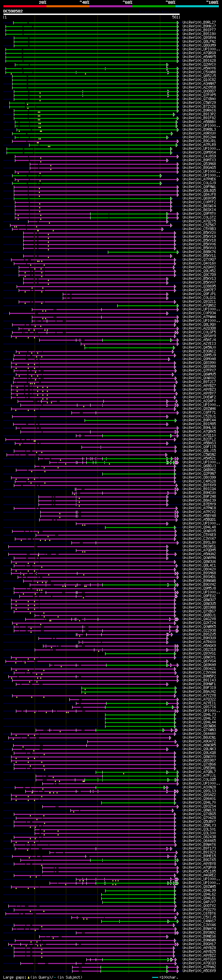222x980 pixels.
Task: Select hit label UniRef100_B5KV20
Action: 199,233
